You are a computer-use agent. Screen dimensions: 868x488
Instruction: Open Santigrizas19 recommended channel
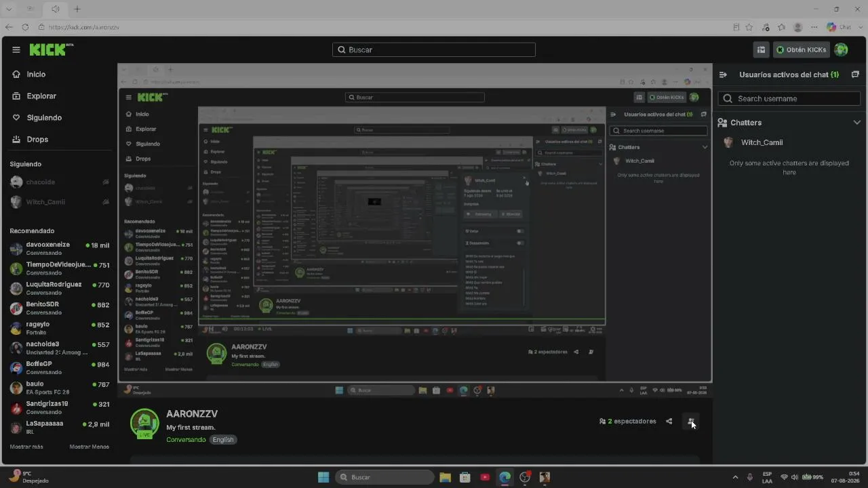pyautogui.click(x=60, y=407)
